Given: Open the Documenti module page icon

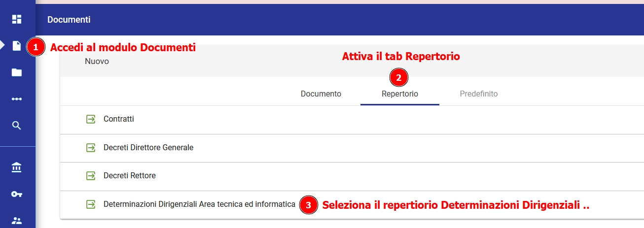Looking at the screenshot, I should point(17,46).
